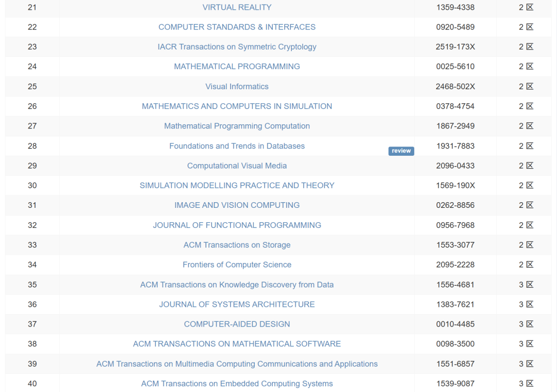Screen dimensions: 557x392
Task: Click zone value '3 区' for COMPUTER-AIDED DESIGN
Action: [x=526, y=324]
